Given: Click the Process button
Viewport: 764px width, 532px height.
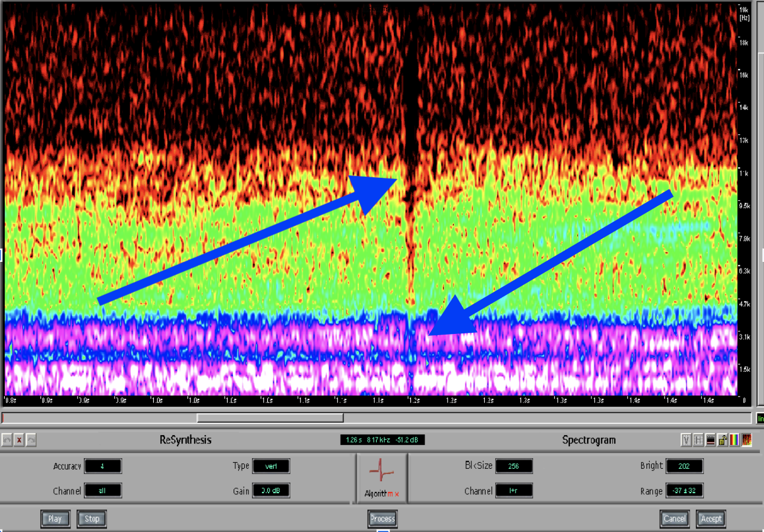Looking at the screenshot, I should point(382,519).
